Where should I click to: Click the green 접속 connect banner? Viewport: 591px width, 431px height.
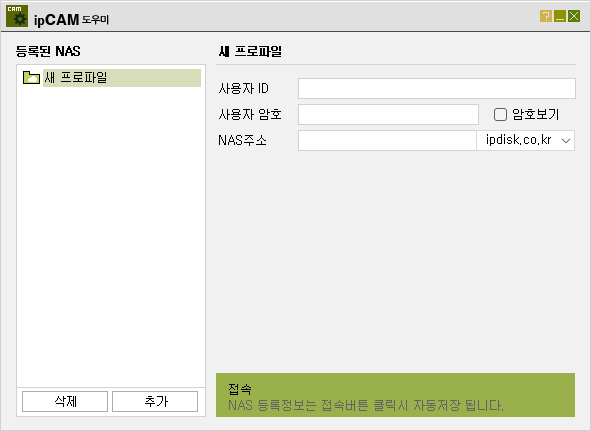point(395,395)
